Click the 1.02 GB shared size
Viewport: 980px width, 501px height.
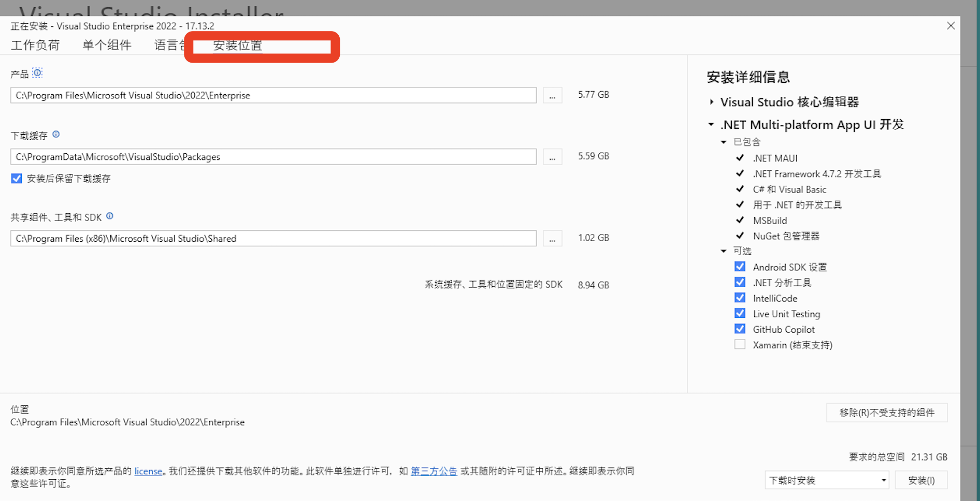pos(594,238)
